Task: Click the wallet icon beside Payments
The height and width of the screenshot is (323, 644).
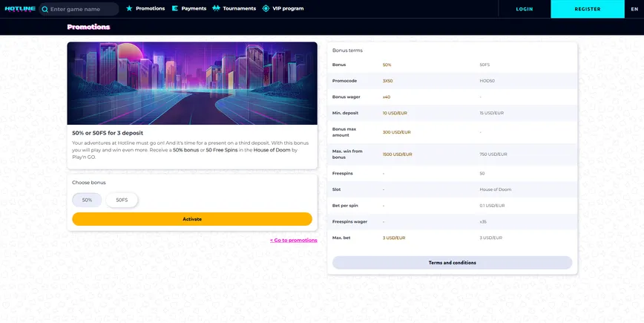Action: point(175,8)
